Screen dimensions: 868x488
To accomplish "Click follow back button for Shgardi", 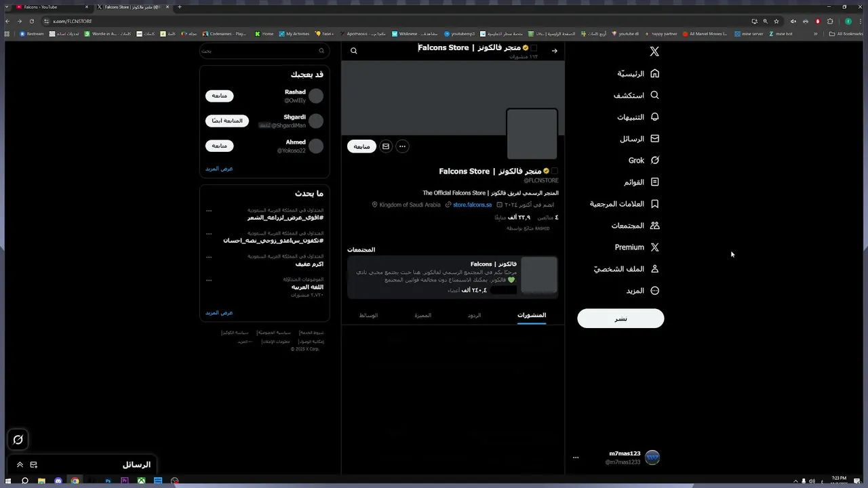I will pyautogui.click(x=227, y=121).
